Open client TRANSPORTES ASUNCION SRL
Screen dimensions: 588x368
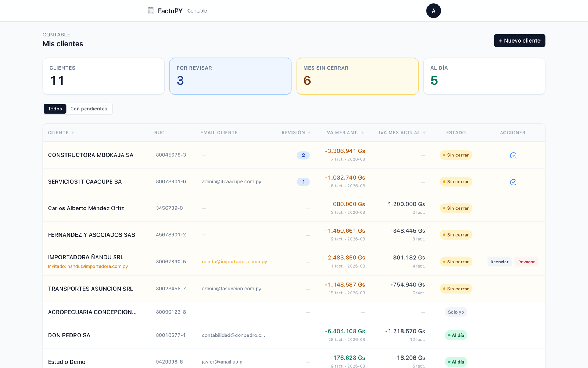[90, 289]
